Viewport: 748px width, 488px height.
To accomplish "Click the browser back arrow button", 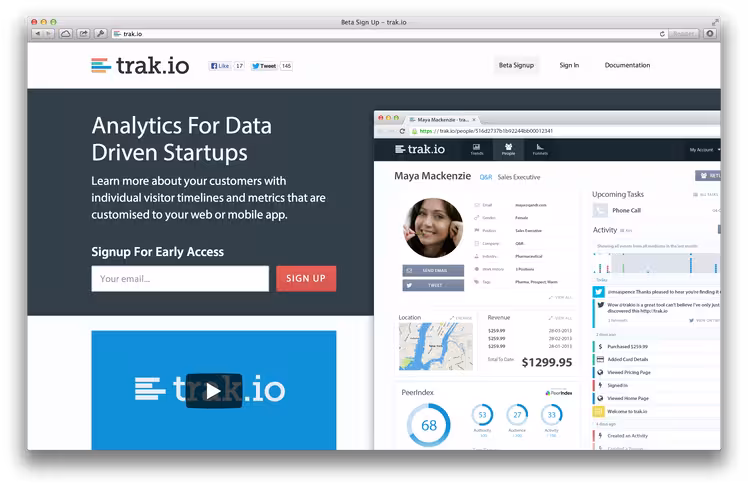I will 37,33.
